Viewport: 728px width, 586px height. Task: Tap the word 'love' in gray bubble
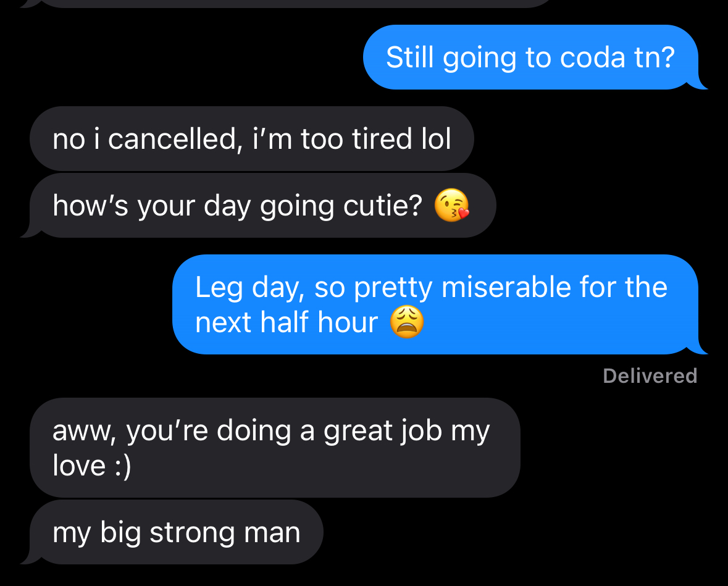[x=79, y=466]
